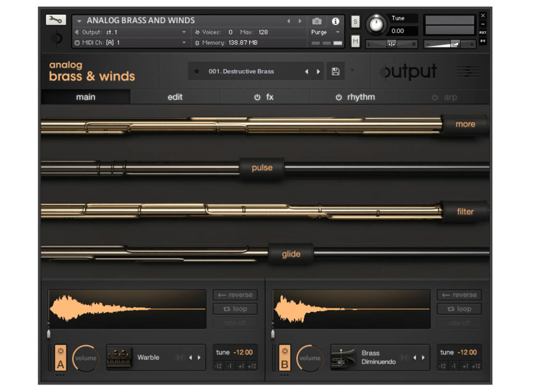Toggle Mute M button
Image resolution: width=533 pixels, height=392 pixels.
[355, 41]
